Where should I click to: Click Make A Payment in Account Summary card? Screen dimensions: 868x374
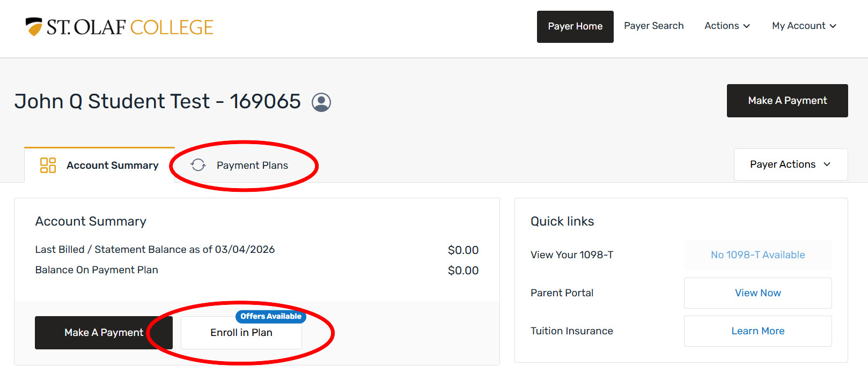(104, 333)
